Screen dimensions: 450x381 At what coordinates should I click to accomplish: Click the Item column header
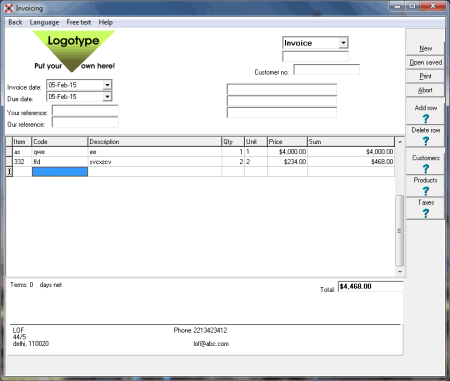pos(22,142)
